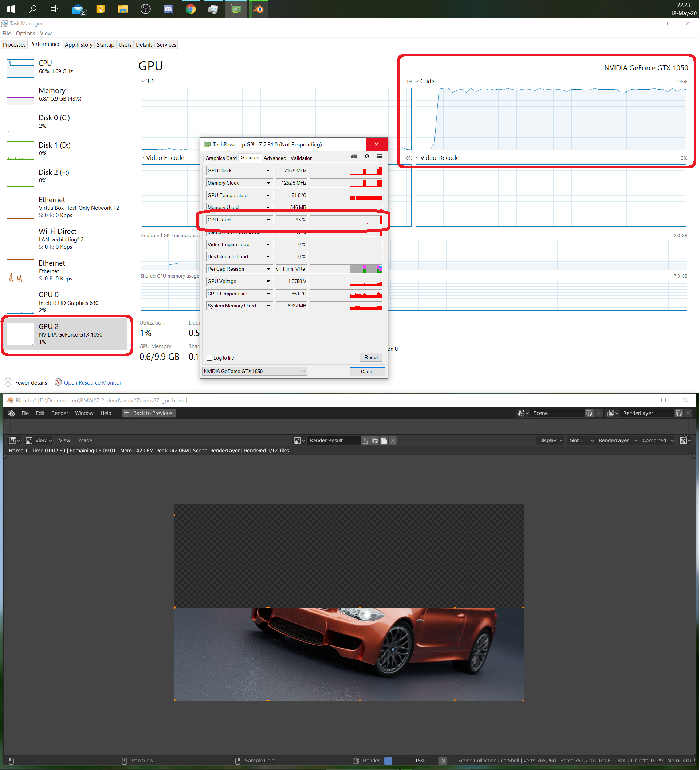Select Memory in the performance sidebar

[65, 95]
